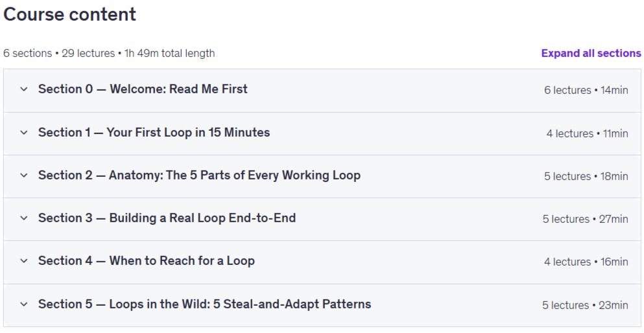Click the chevron arrow next to Section 1

[x=24, y=132]
